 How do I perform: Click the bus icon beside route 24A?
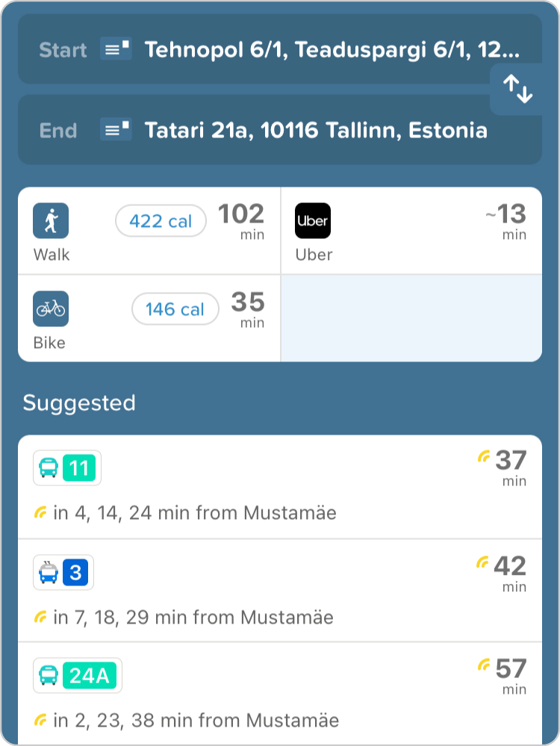[x=49, y=676]
